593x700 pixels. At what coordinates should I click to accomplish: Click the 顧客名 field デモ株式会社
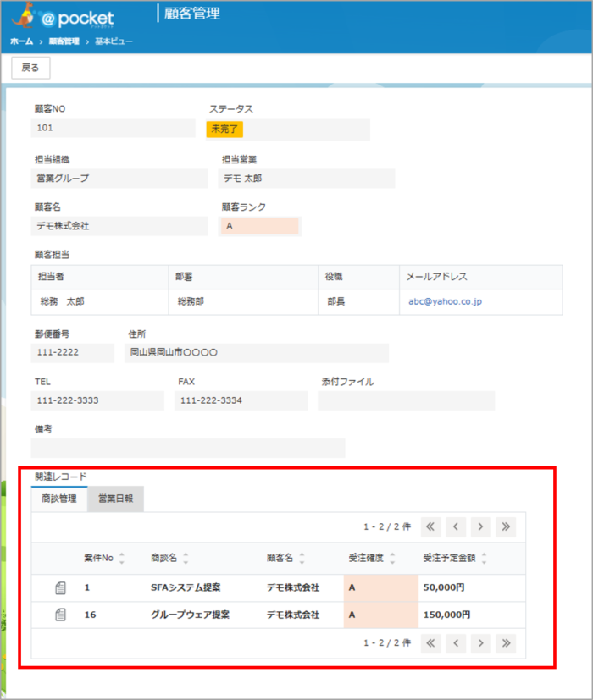pos(119,226)
